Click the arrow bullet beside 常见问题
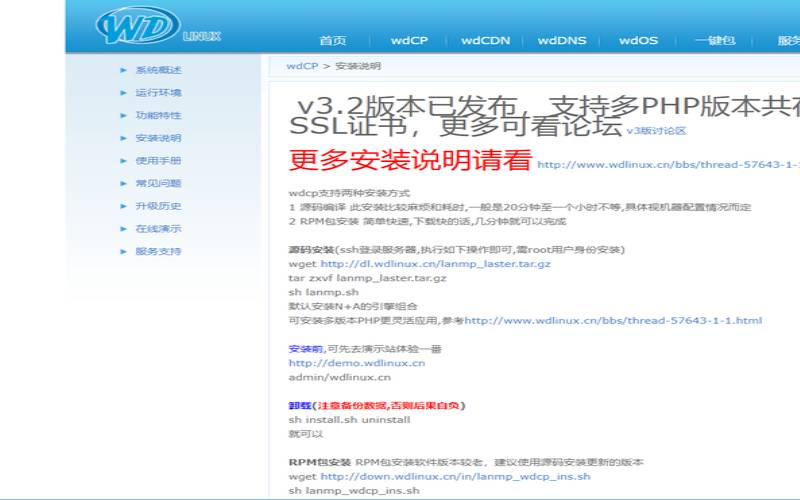 click(123, 183)
